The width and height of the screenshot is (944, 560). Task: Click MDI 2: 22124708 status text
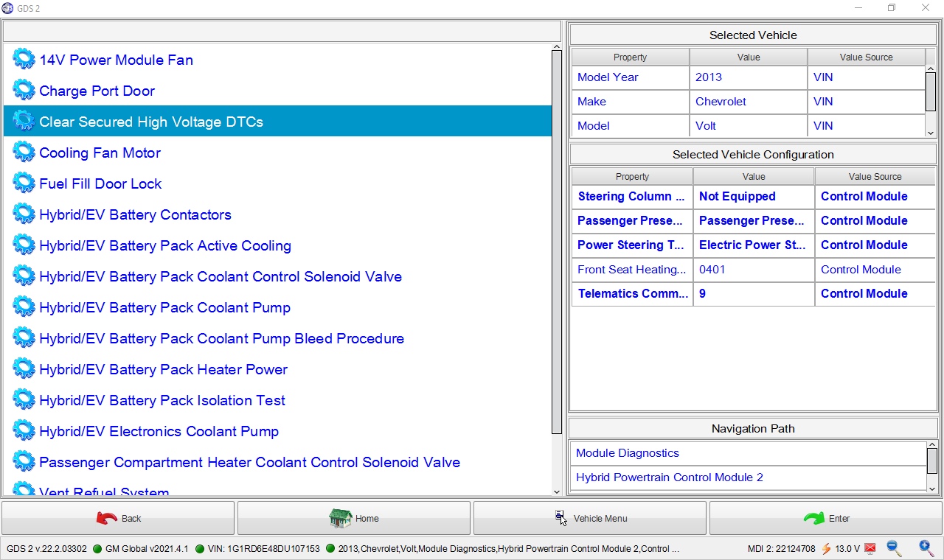point(782,548)
